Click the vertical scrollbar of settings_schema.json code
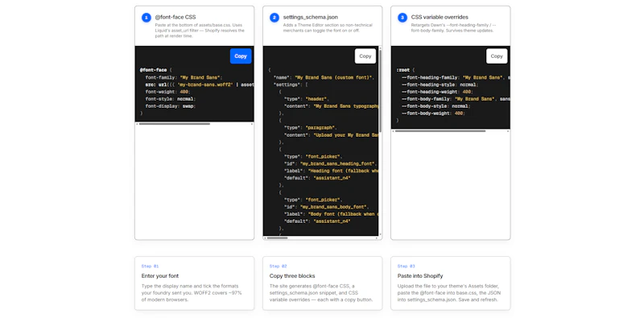This screenshot has height=318, width=644. click(380, 90)
